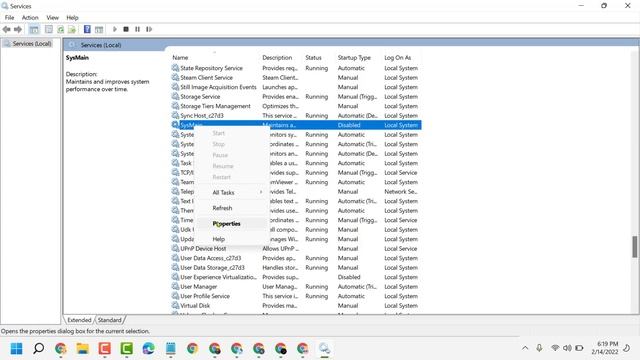Click the Start Service play toolbar icon

[x=115, y=29]
